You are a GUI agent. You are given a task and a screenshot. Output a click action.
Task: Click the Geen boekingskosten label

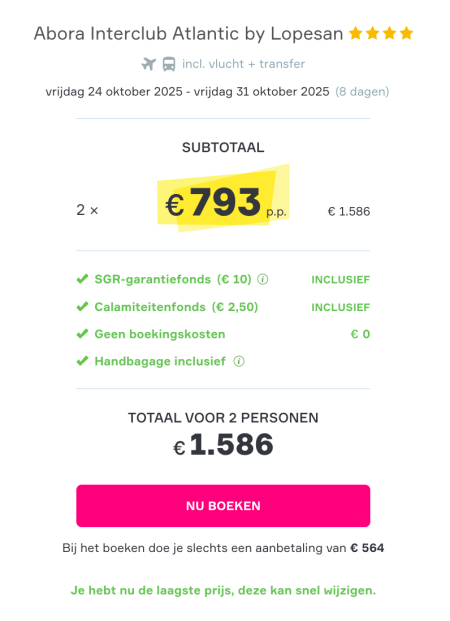pos(160,334)
